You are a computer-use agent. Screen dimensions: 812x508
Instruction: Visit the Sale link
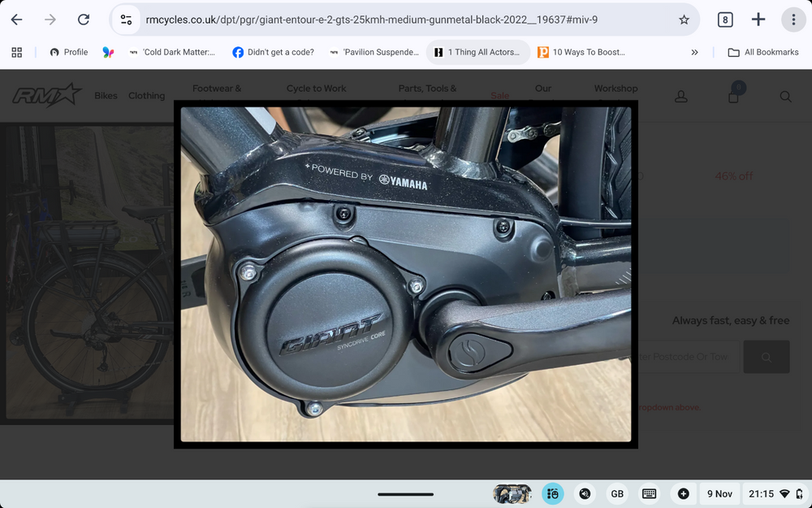[500, 95]
